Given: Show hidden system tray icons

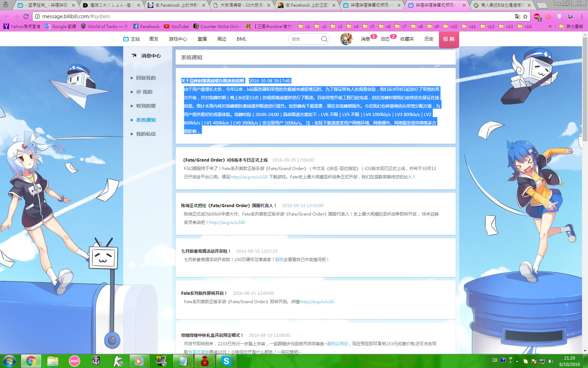Looking at the screenshot, I should pyautogui.click(x=517, y=361).
